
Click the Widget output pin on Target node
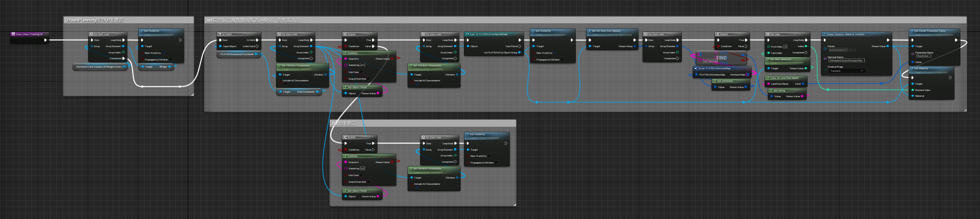(170, 67)
